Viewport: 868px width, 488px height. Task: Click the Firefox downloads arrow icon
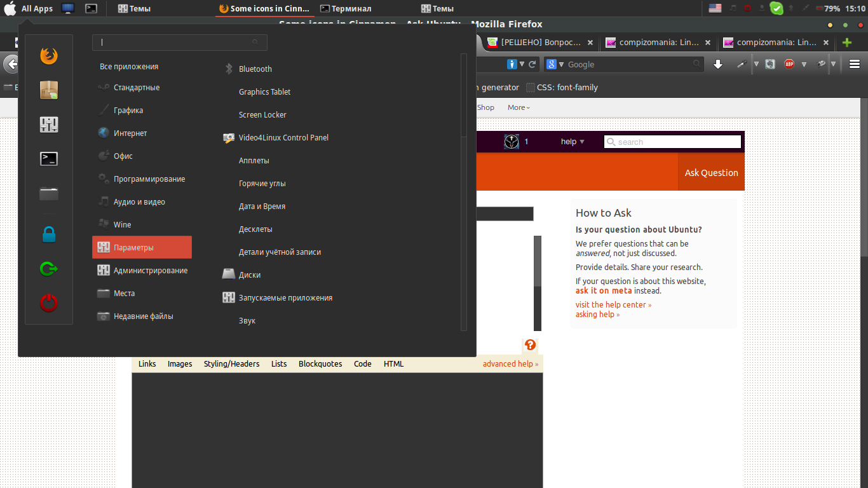718,64
